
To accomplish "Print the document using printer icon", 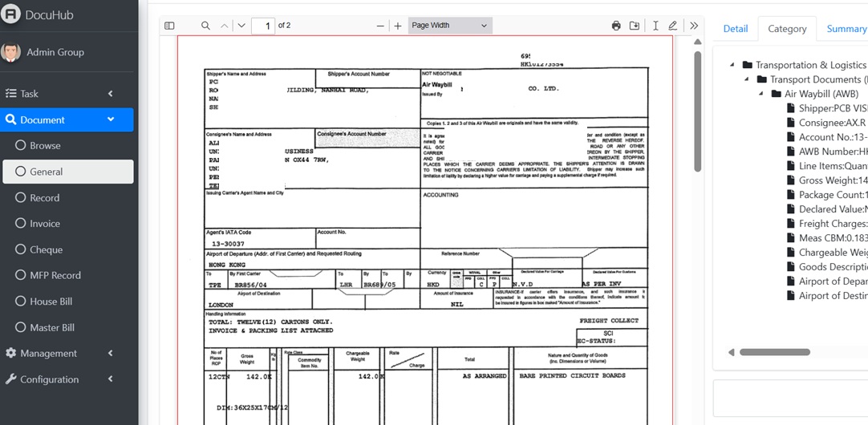I will point(616,26).
